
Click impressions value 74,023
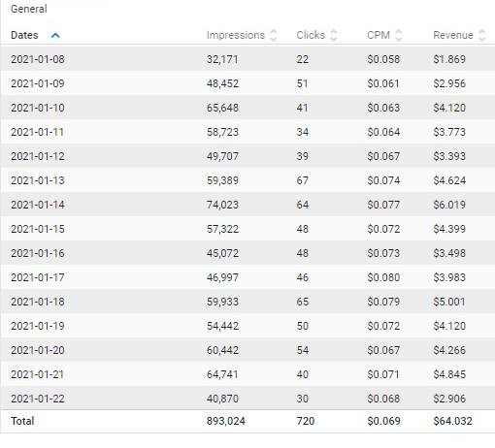point(222,205)
